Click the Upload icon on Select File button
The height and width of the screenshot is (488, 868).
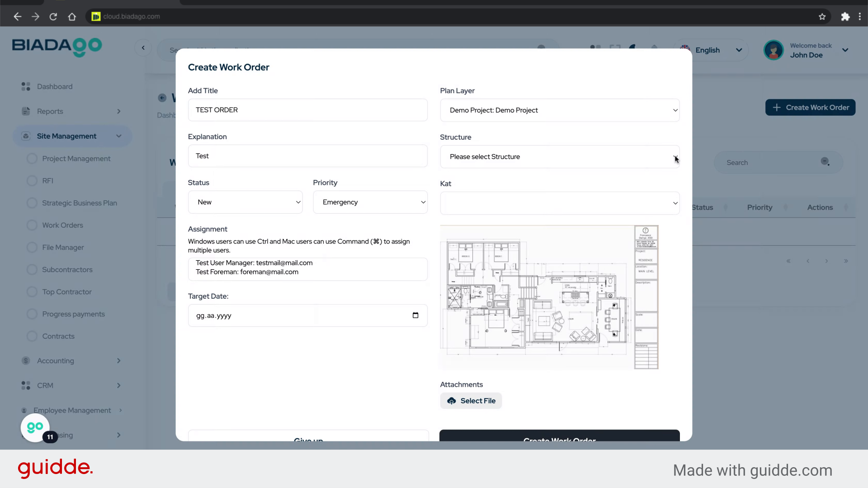(452, 401)
